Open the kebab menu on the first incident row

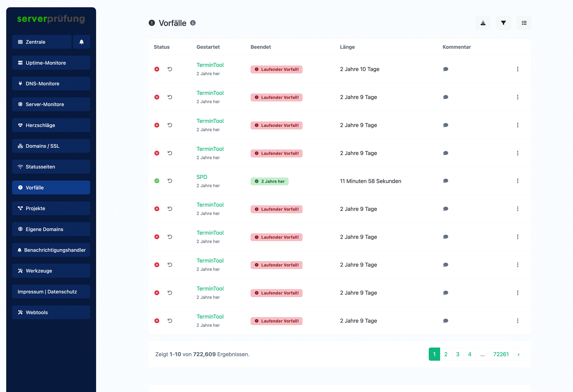pyautogui.click(x=518, y=69)
